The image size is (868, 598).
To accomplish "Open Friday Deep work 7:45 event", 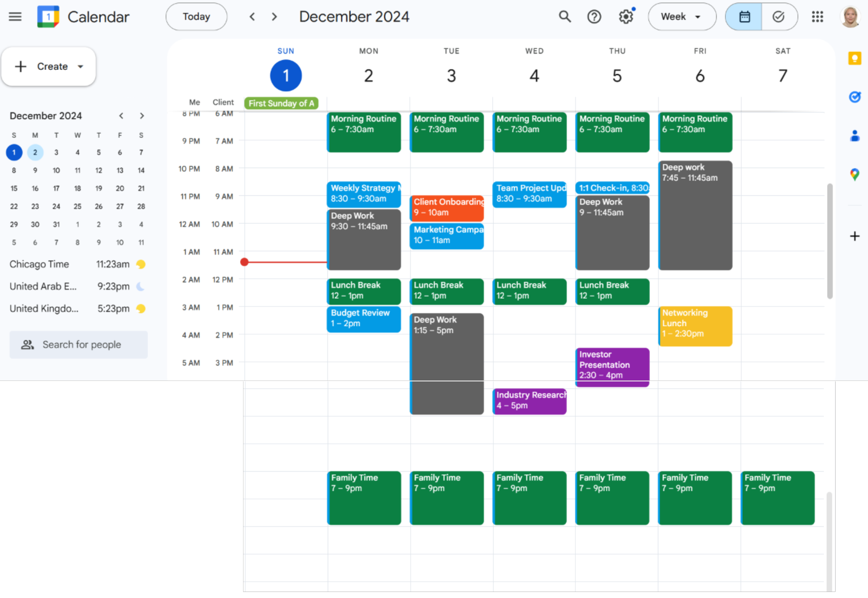I will click(695, 215).
